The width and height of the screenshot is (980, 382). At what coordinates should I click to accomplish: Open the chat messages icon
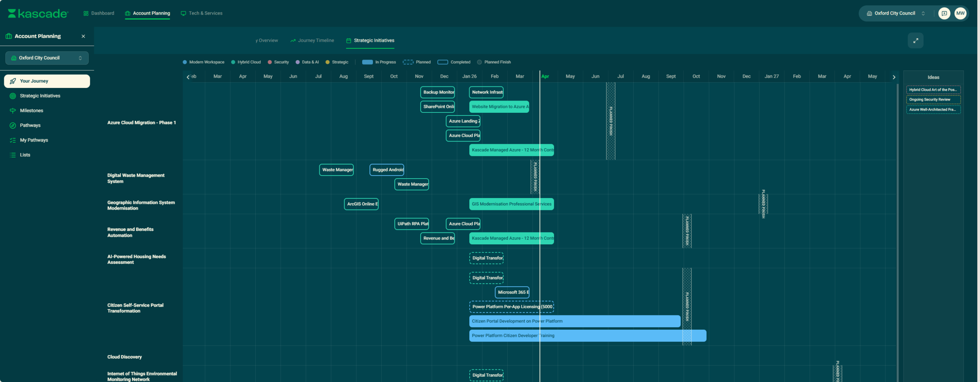(944, 13)
